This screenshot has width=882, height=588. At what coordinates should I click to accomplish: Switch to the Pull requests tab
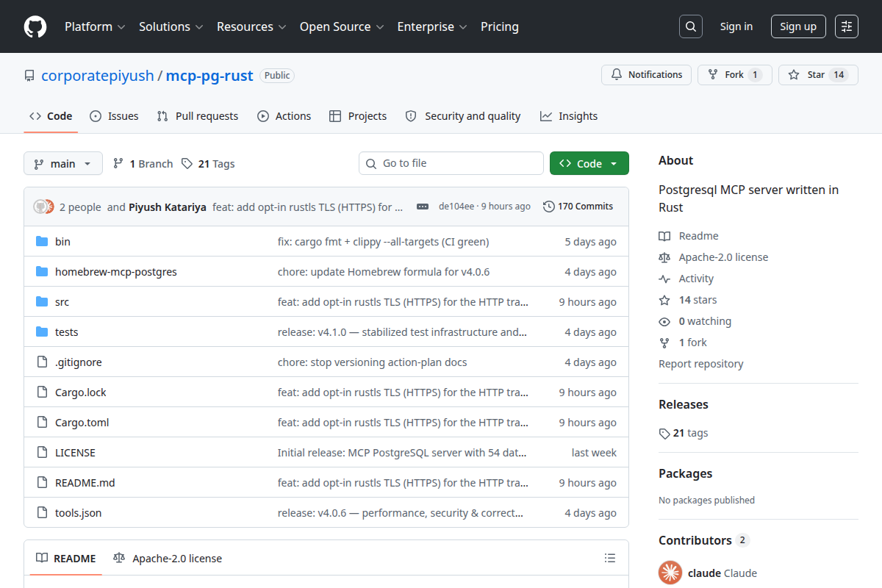198,116
